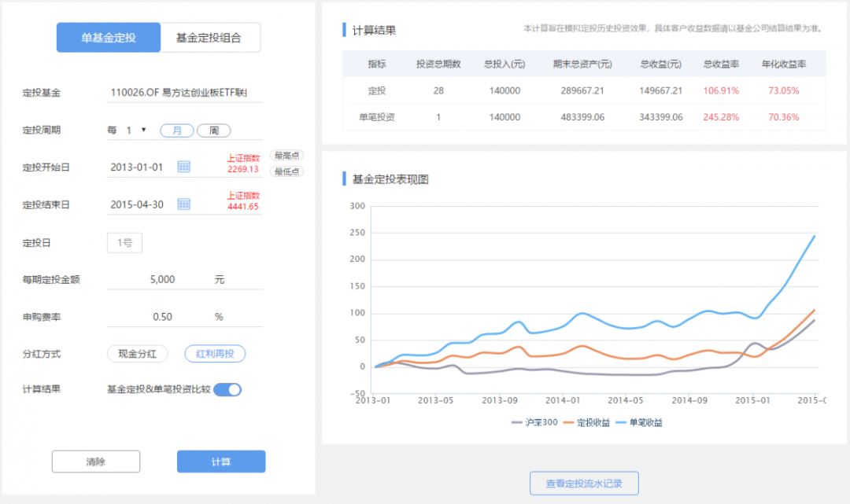Click the 上证指数 4441.65 reading
The height and width of the screenshot is (504, 850).
(243, 200)
